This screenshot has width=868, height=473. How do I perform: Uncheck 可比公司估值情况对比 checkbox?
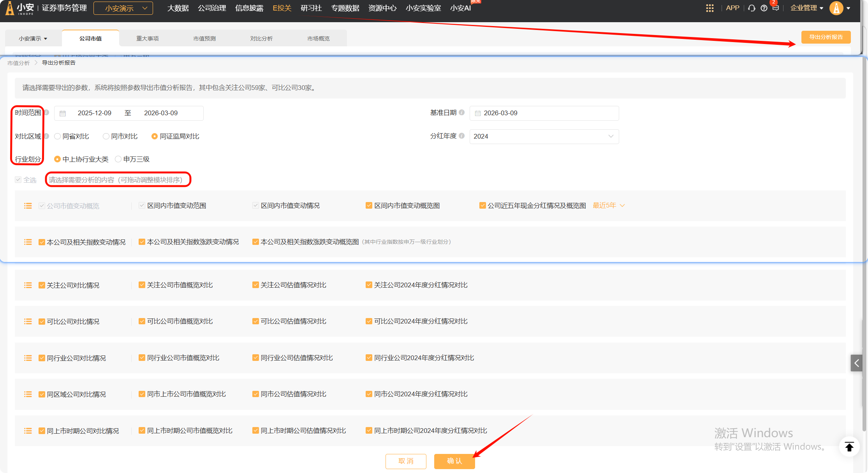(255, 321)
